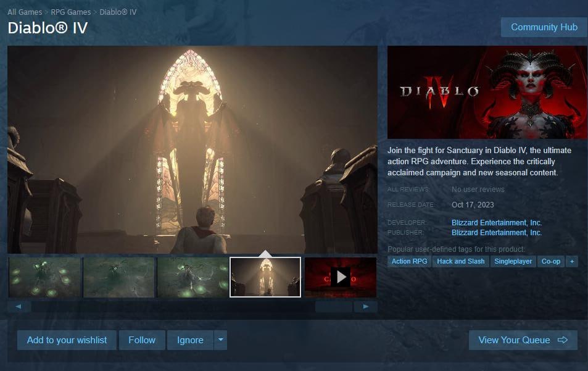Add Diablo IV to your wishlist

[67, 340]
